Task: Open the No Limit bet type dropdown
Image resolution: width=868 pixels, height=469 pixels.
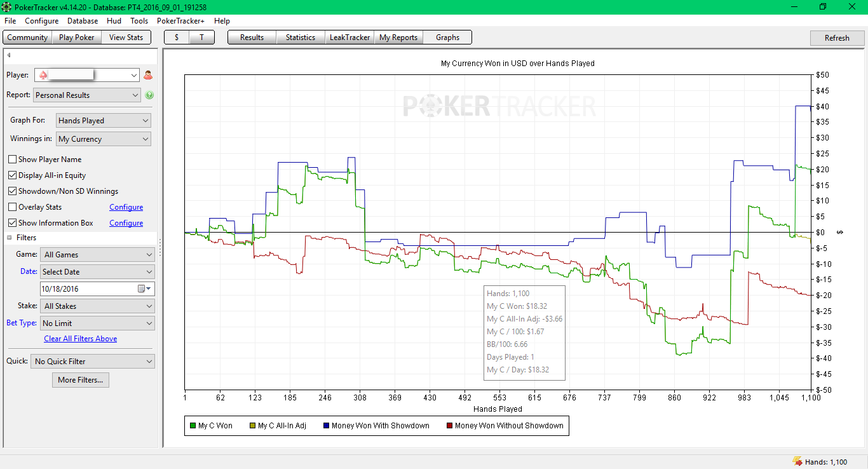Action: tap(98, 323)
